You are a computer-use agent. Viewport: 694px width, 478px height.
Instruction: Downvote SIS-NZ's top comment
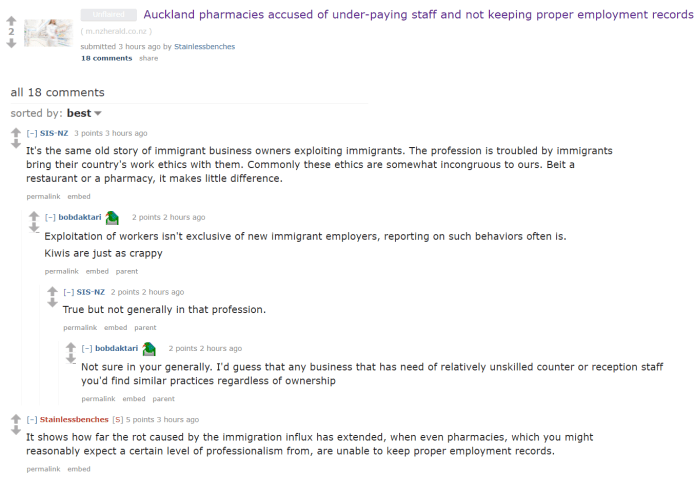coord(16,144)
